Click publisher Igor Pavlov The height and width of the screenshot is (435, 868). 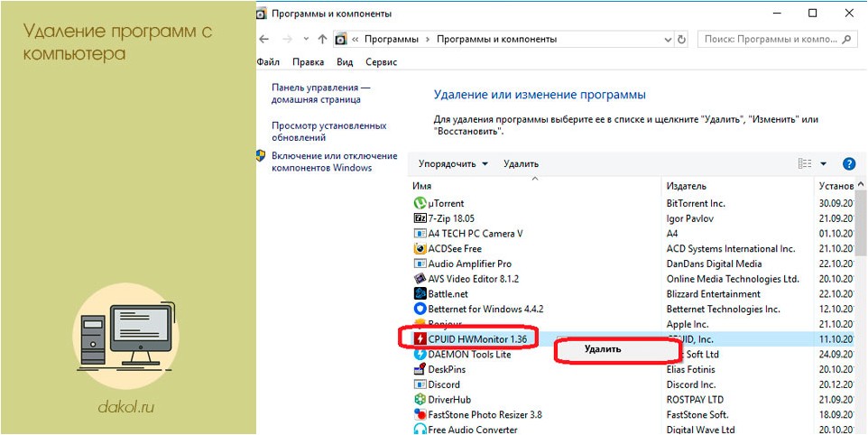pyautogui.click(x=689, y=218)
